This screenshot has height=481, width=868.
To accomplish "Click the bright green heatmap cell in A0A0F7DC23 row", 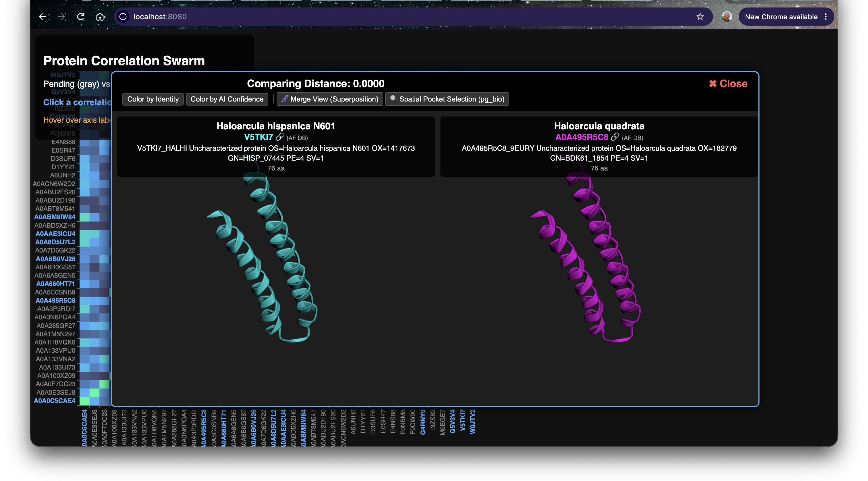I will [x=104, y=384].
